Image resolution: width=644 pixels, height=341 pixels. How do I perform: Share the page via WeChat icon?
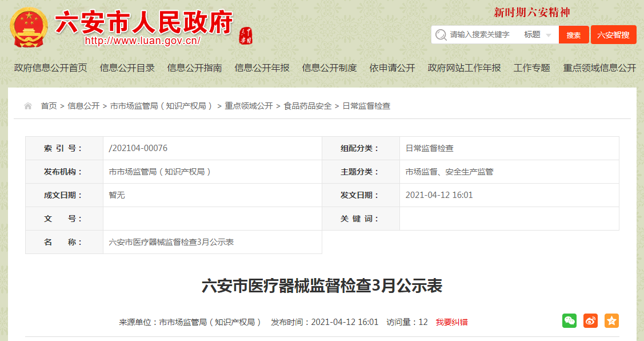tap(569, 321)
